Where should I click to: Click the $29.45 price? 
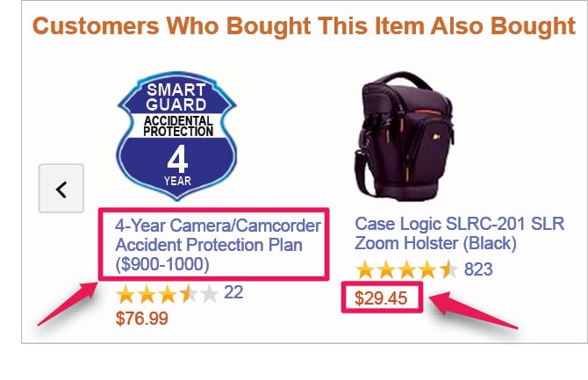coord(381,298)
